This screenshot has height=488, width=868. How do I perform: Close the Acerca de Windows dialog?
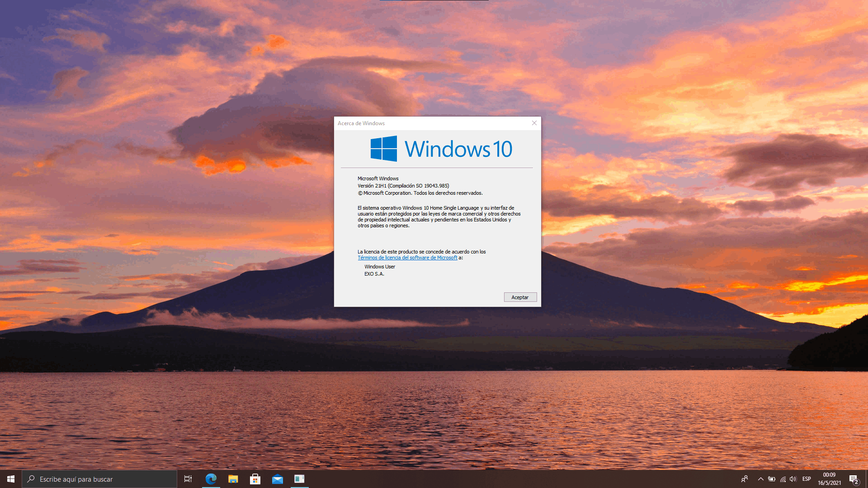click(x=534, y=123)
